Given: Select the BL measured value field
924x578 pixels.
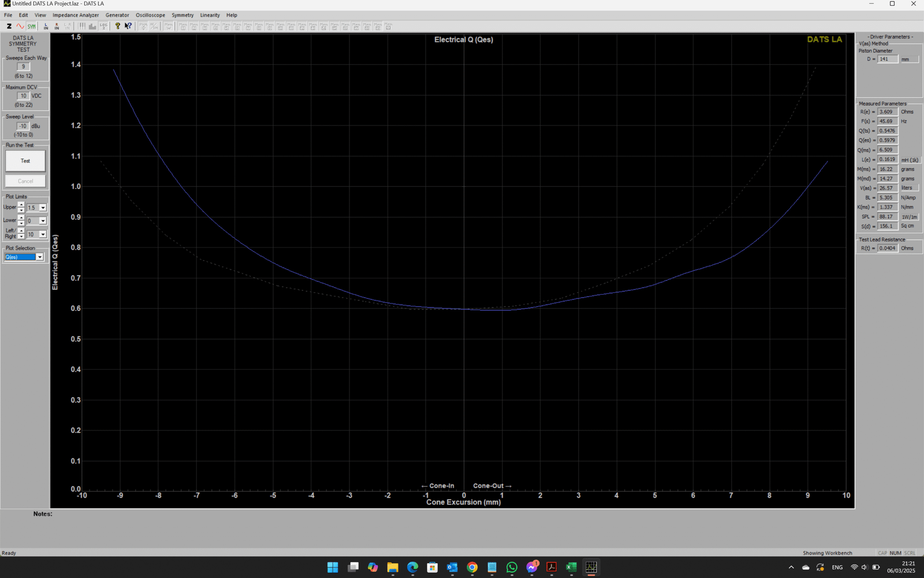Looking at the screenshot, I should 888,198.
